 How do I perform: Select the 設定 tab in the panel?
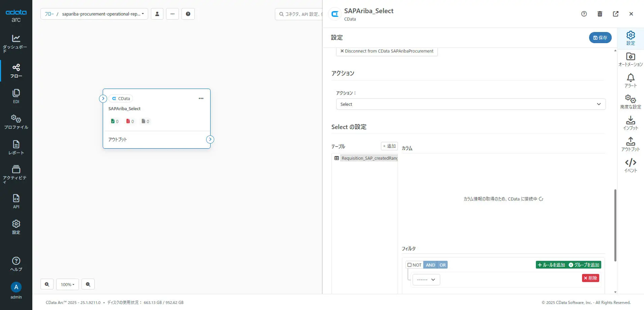point(631,38)
